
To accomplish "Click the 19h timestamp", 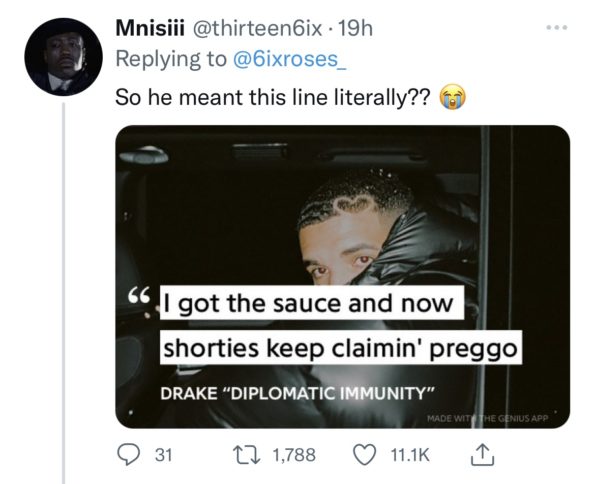I will pyautogui.click(x=354, y=28).
